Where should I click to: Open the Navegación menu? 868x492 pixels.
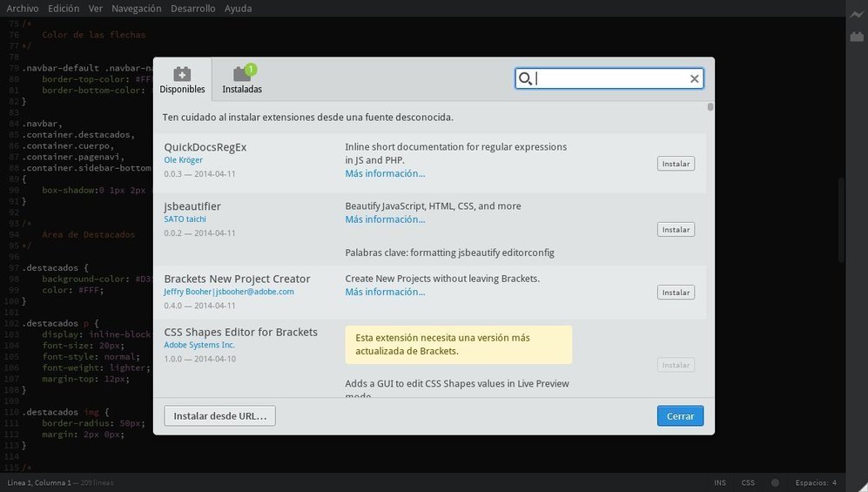(137, 9)
